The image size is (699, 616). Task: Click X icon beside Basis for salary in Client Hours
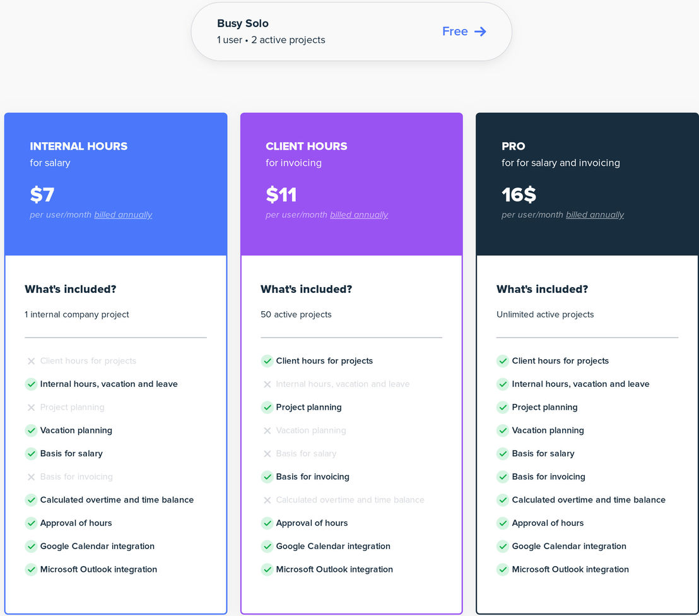267,454
